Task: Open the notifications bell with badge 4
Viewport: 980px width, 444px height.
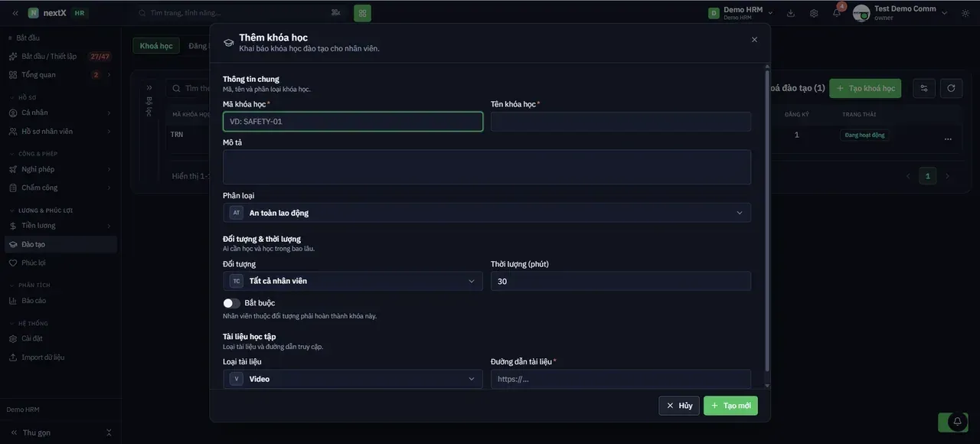Action: [837, 13]
